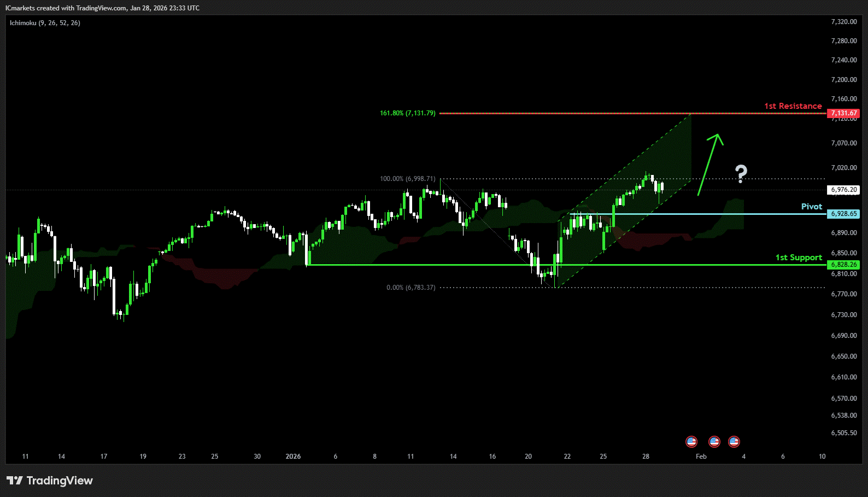Select the red 7,131.67 resistance price tag
Image resolution: width=868 pixels, height=497 pixels.
pyautogui.click(x=843, y=113)
